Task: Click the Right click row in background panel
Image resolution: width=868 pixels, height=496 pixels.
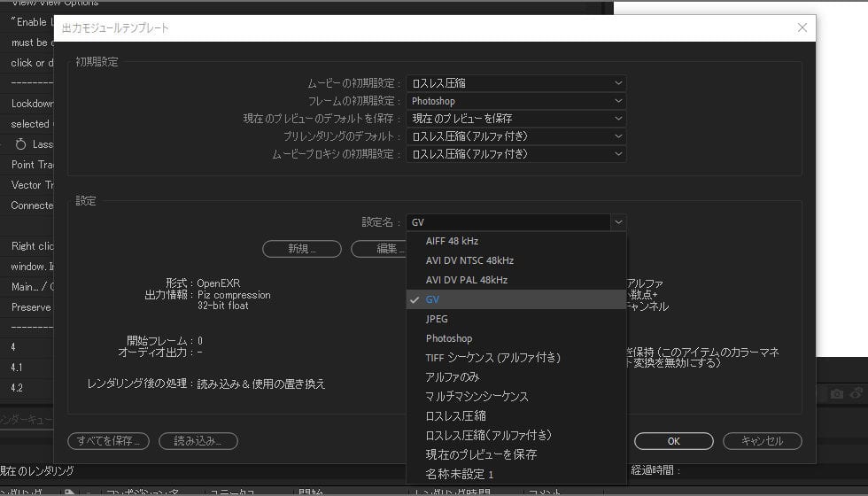Action: (x=32, y=246)
